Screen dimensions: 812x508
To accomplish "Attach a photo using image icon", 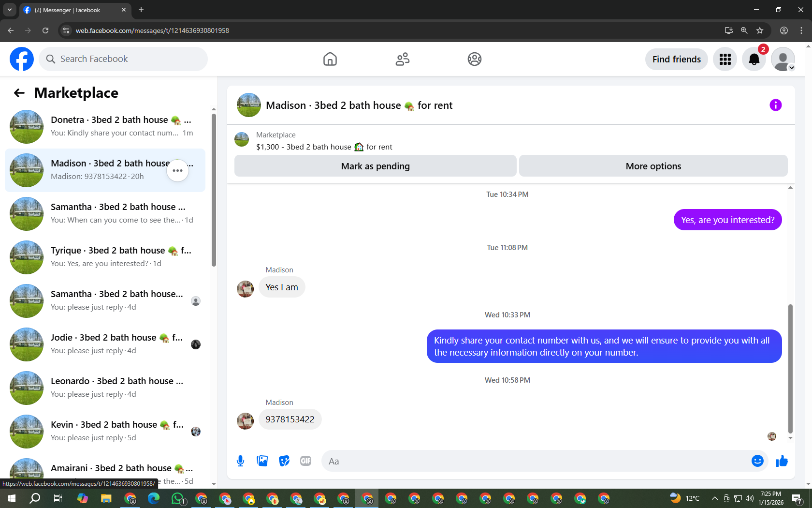I will coord(262,461).
